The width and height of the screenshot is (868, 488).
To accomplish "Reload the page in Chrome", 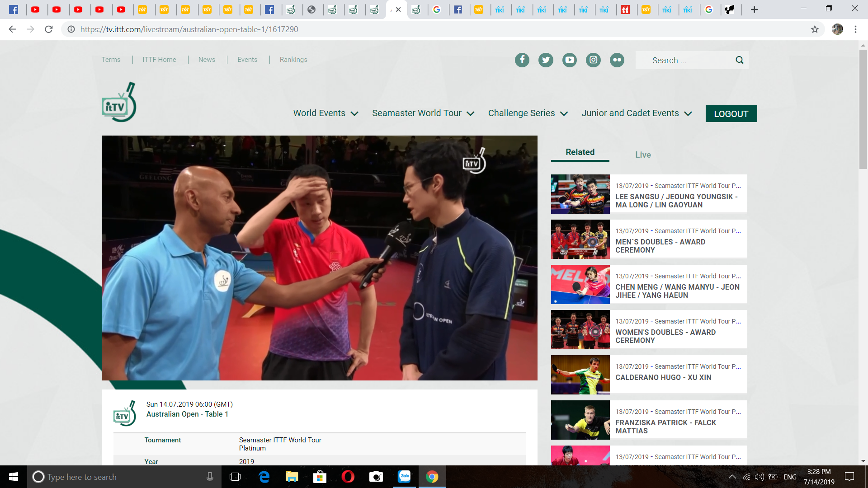I will pos(49,29).
